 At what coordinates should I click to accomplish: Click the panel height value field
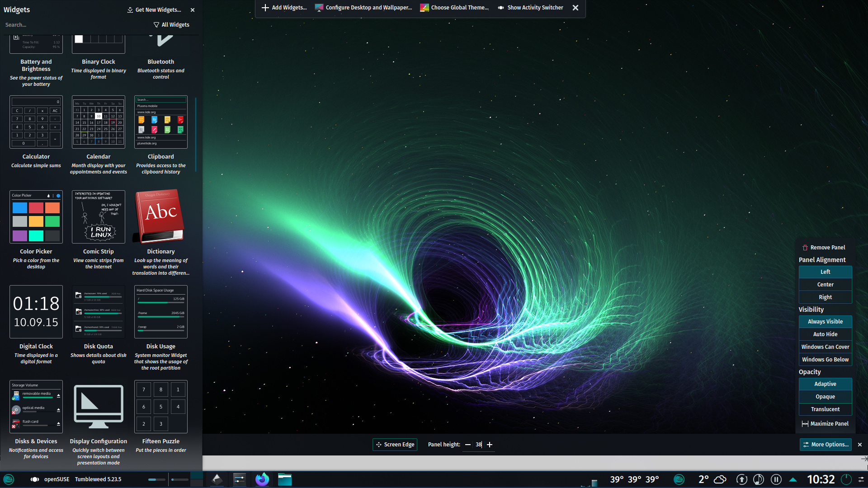pos(479,445)
